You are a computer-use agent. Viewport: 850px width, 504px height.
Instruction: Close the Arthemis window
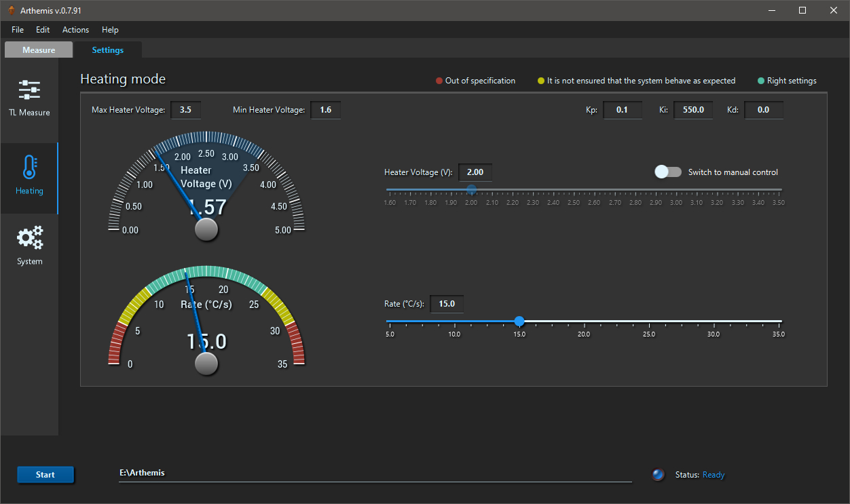(x=834, y=10)
